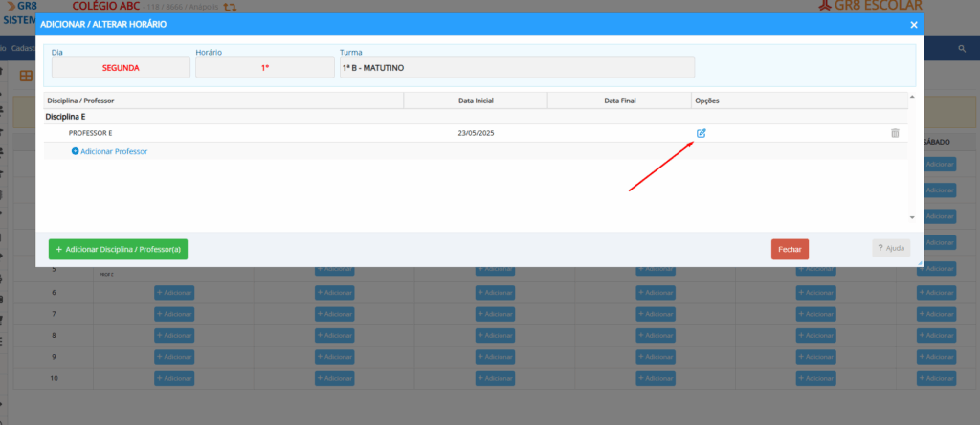The height and width of the screenshot is (425, 980).
Task: Click the Adicionar button right after row number 10
Action: point(174,379)
